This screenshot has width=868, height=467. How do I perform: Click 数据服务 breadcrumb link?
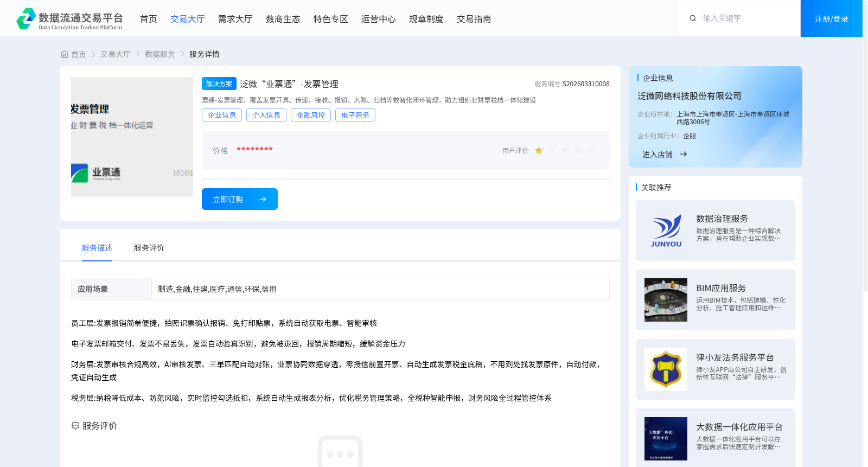click(x=160, y=54)
